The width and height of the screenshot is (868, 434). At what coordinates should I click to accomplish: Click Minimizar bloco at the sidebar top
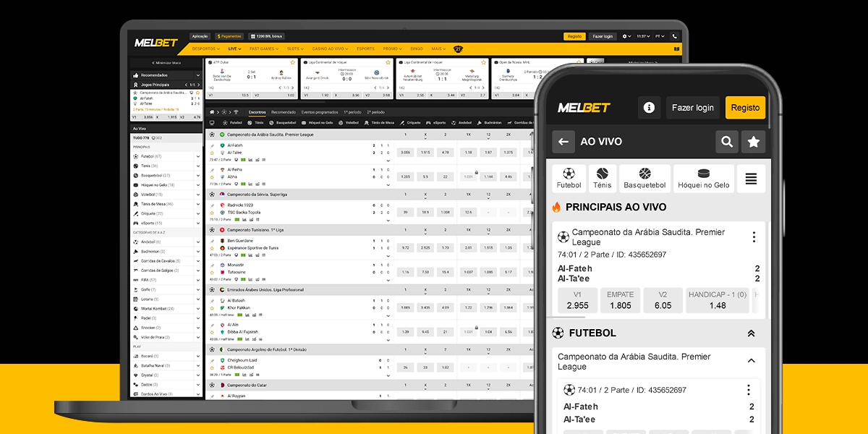click(x=166, y=63)
